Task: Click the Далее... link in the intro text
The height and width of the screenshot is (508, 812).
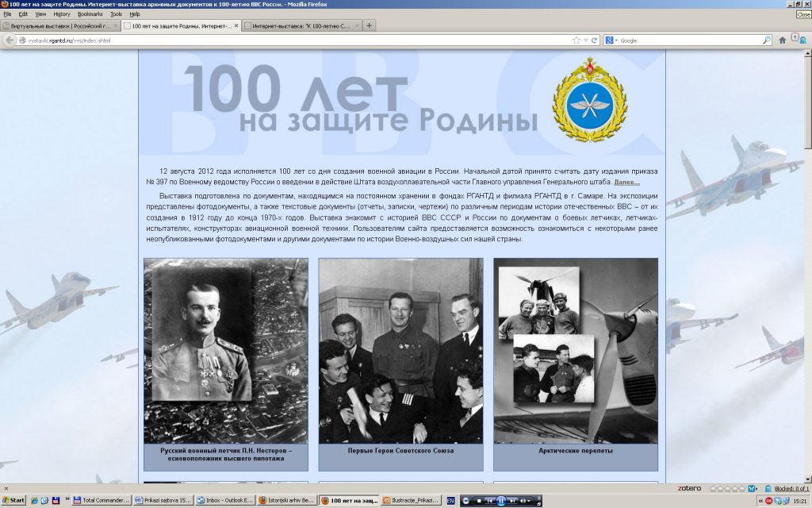Action: (626, 183)
